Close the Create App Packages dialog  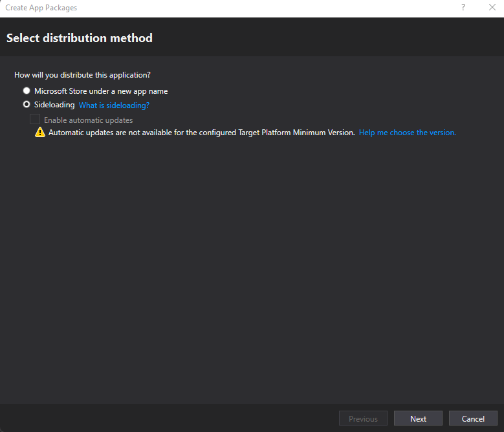492,8
